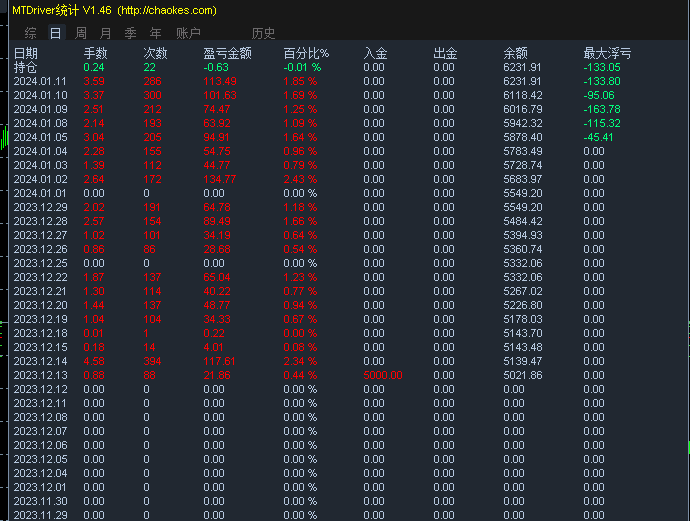Screen dimensions: 690x521
Task: Click max floating loss -163.78
Action: click(x=602, y=110)
